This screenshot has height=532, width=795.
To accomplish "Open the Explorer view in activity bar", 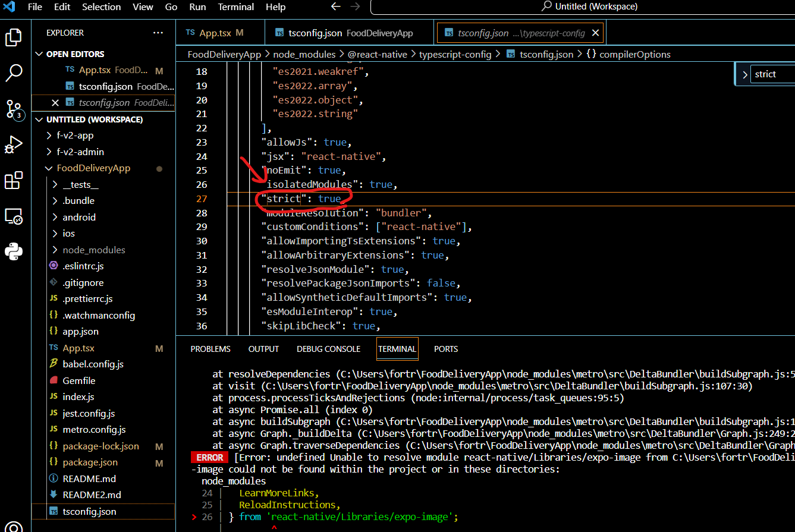I will click(x=14, y=38).
